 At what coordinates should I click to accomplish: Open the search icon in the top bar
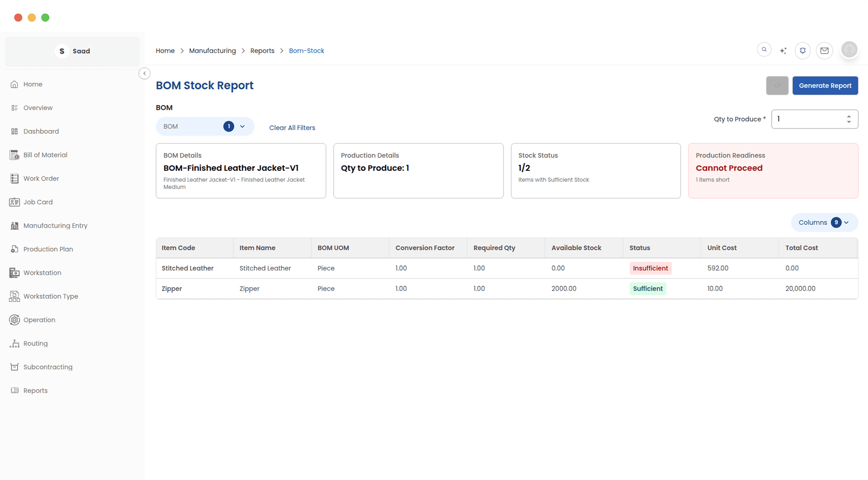[x=764, y=49]
